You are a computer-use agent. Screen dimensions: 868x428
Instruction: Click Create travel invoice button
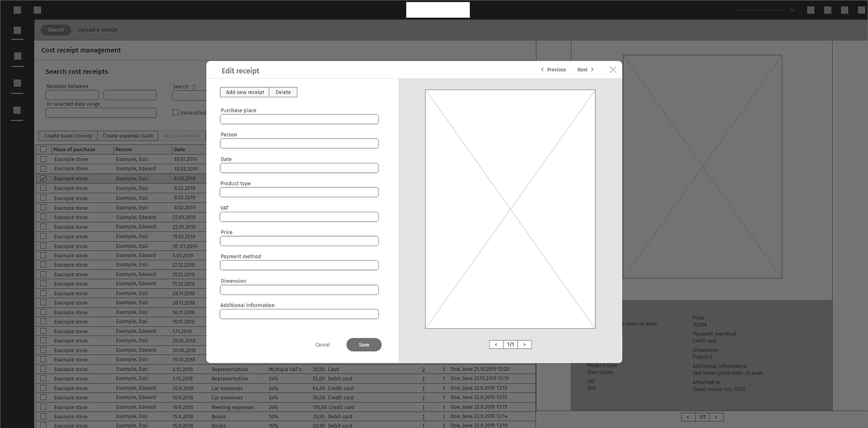tap(68, 136)
